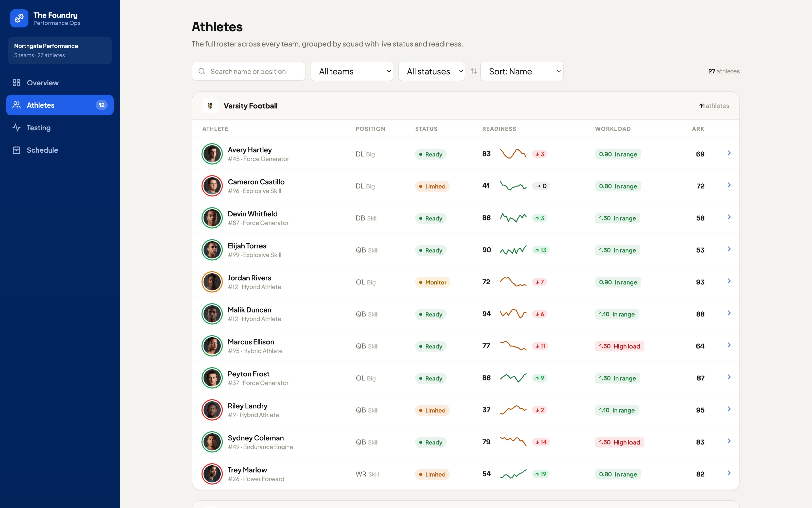812x508 pixels.
Task: Click Avery Hartley's avatar photo
Action: pyautogui.click(x=212, y=154)
